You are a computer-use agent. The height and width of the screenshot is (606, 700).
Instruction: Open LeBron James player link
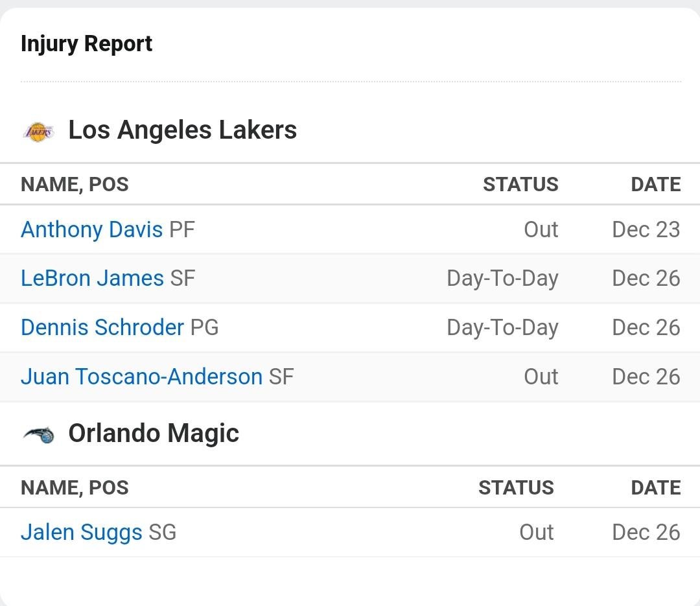[x=92, y=279]
